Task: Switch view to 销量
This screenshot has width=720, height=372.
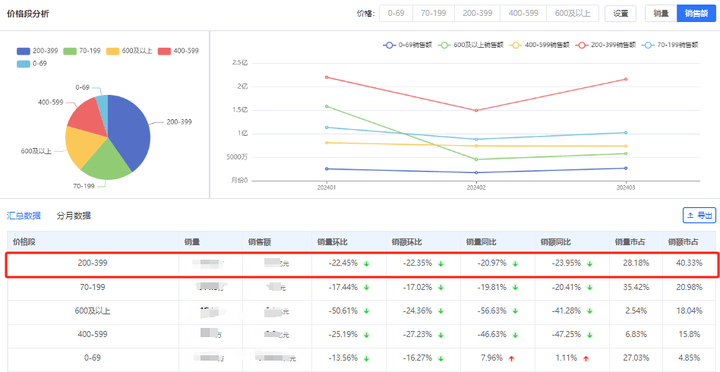Action: pos(661,13)
